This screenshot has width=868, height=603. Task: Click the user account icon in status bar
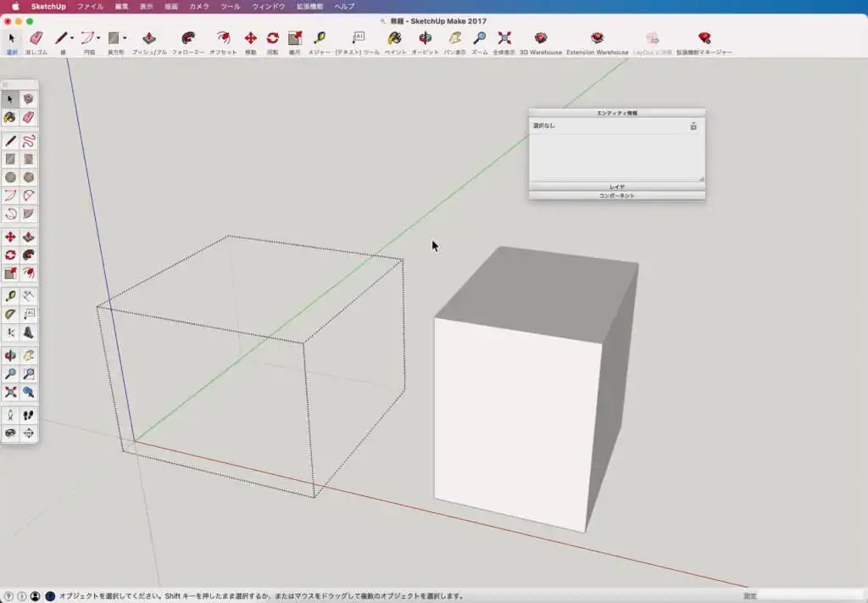pos(35,596)
